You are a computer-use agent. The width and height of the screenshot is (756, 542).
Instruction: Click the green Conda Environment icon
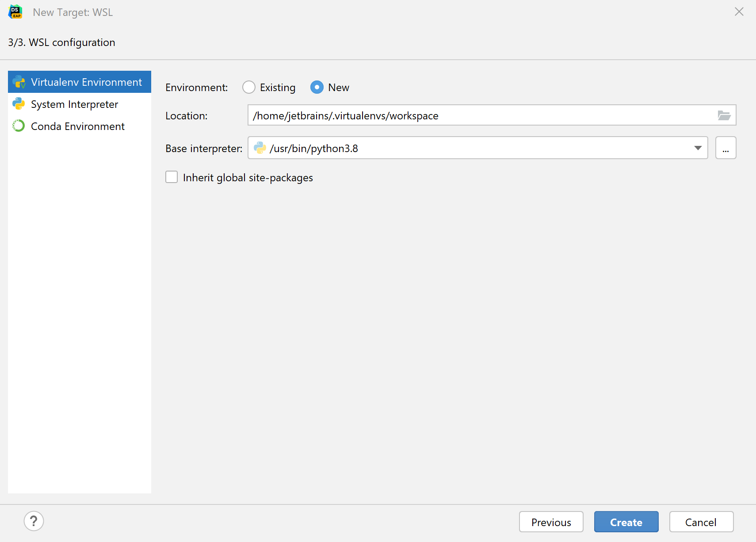(x=19, y=126)
